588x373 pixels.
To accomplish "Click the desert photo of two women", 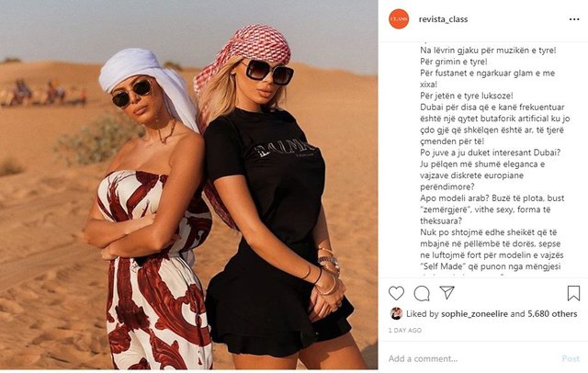I will tap(188, 185).
